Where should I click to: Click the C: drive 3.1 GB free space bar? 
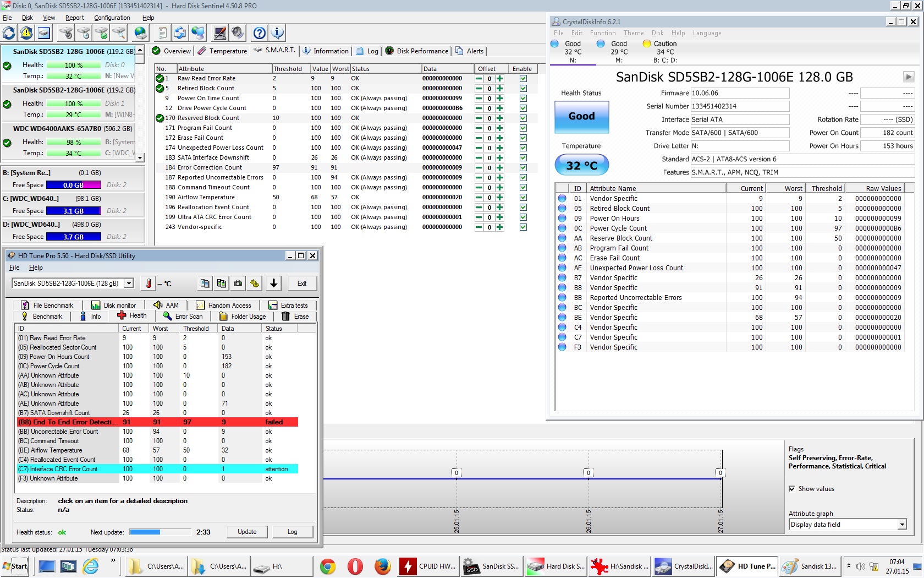pos(74,211)
